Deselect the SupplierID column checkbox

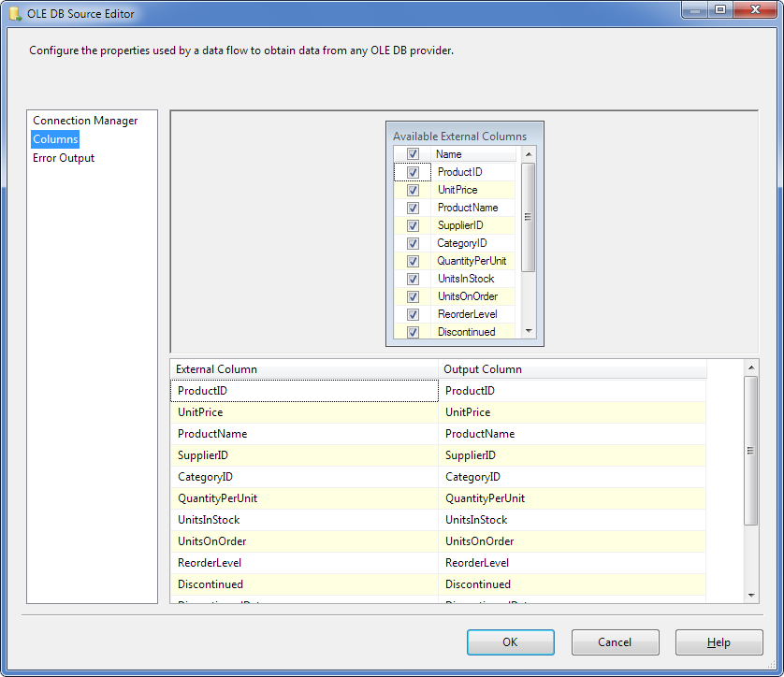[x=413, y=225]
